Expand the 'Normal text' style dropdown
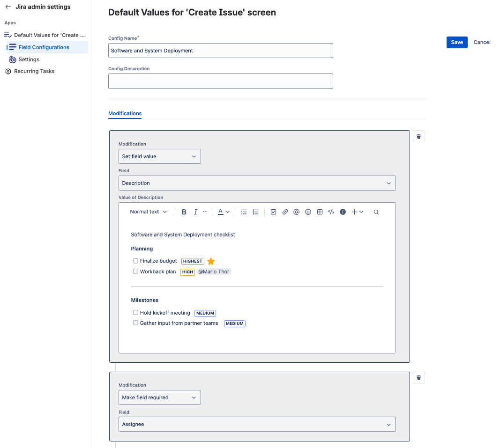The height and width of the screenshot is (448, 500). [148, 212]
